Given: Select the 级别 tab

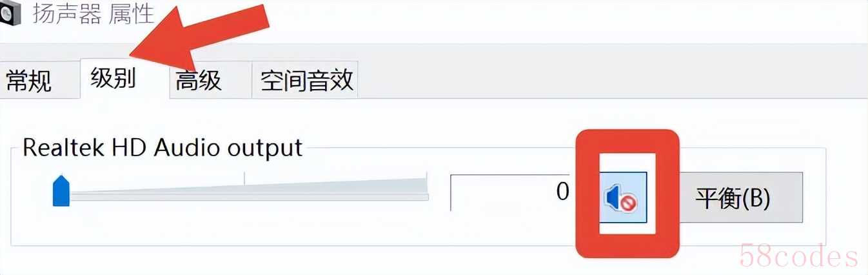Looking at the screenshot, I should pos(113,78).
